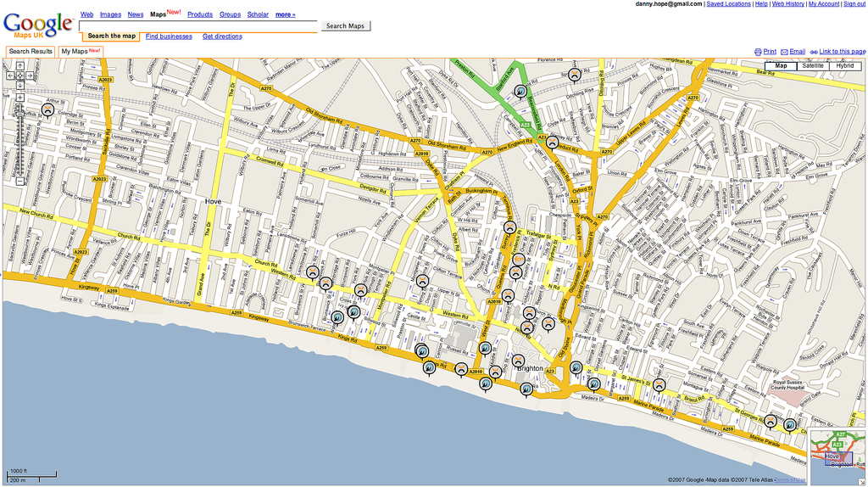This screenshot has height=487, width=868.
Task: Open the My Maps tab
Action: (81, 52)
